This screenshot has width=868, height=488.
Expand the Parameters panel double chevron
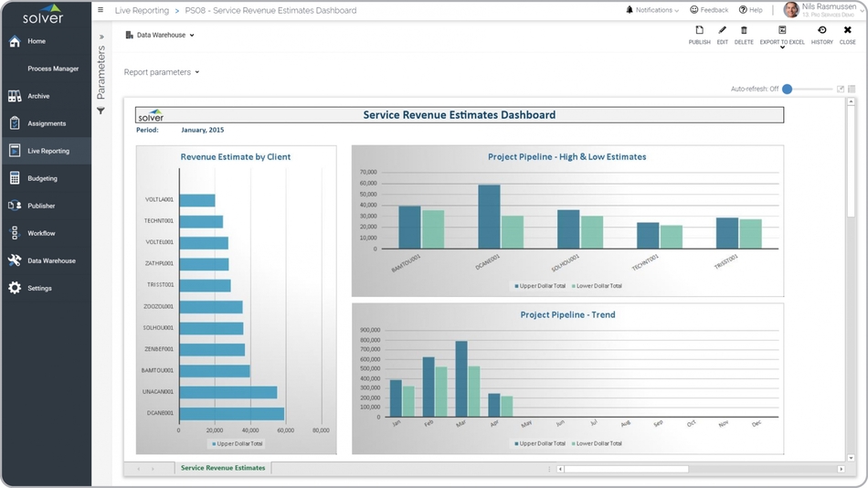[x=101, y=37]
